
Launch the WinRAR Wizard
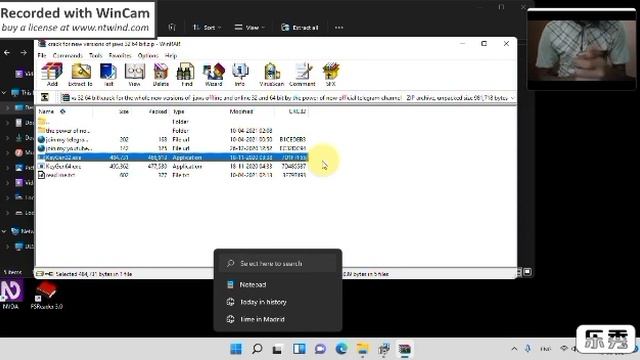pyautogui.click(x=213, y=75)
